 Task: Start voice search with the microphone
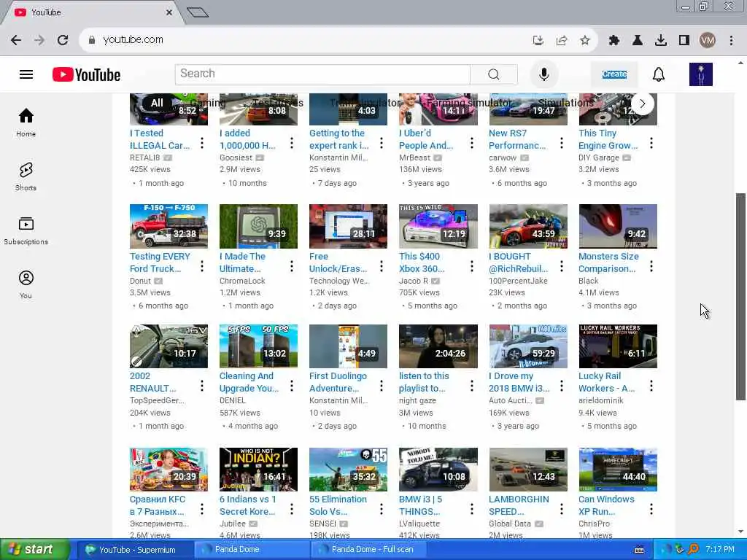(543, 74)
